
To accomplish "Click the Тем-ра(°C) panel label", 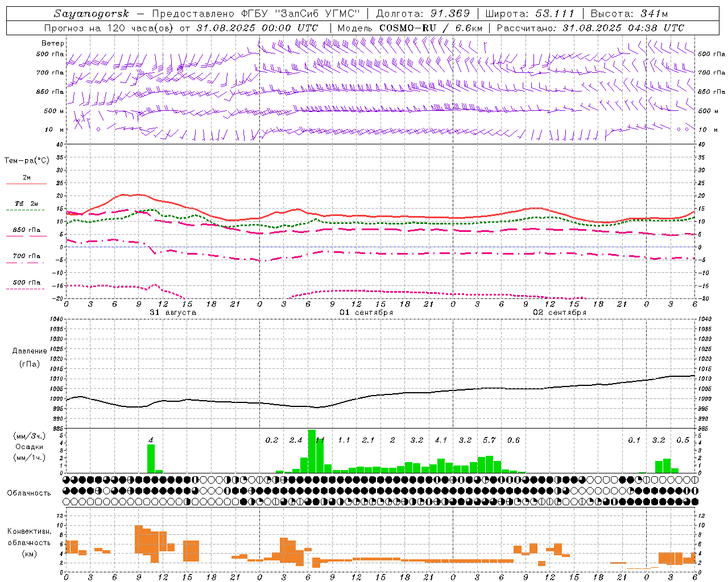I will pos(27,161).
